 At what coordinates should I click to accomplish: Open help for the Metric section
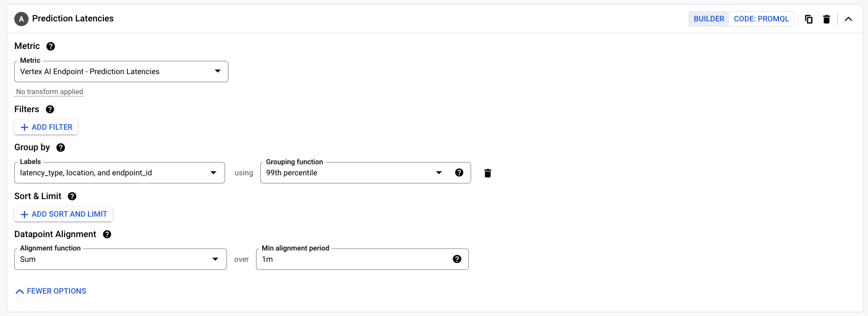coord(51,47)
